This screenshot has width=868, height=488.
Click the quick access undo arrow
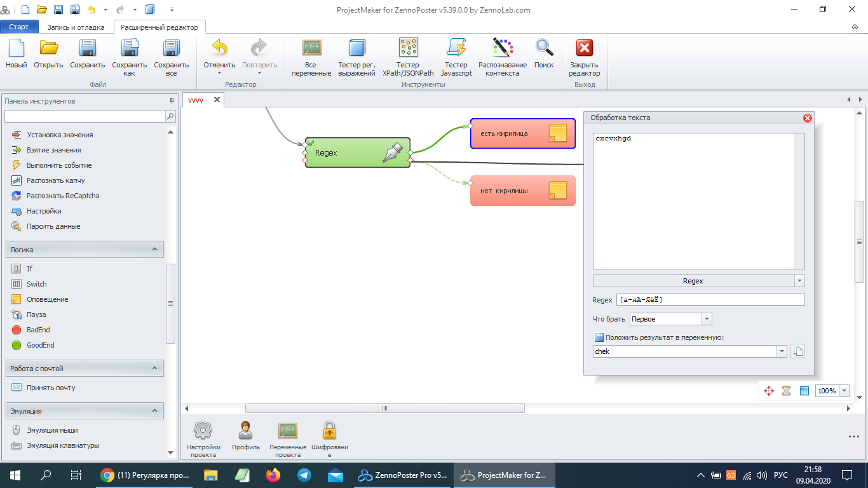pyautogui.click(x=92, y=10)
